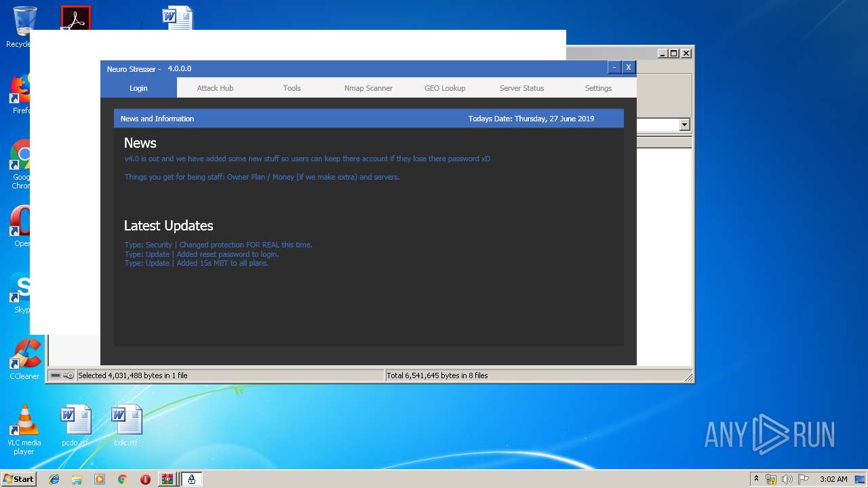This screenshot has height=488, width=868.
Task: Open the volume speaker tray icon
Action: tap(787, 479)
